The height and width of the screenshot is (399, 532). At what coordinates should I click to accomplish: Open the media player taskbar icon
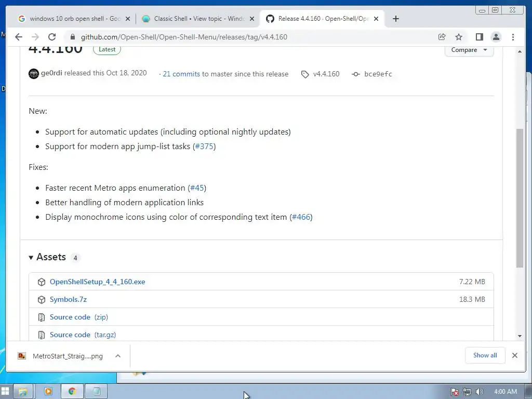tap(48, 391)
